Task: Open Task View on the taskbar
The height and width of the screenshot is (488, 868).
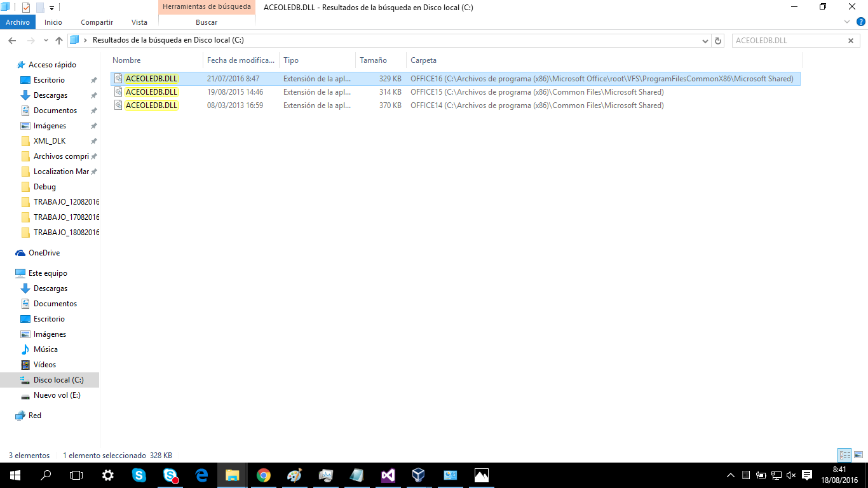Action: coord(76,475)
